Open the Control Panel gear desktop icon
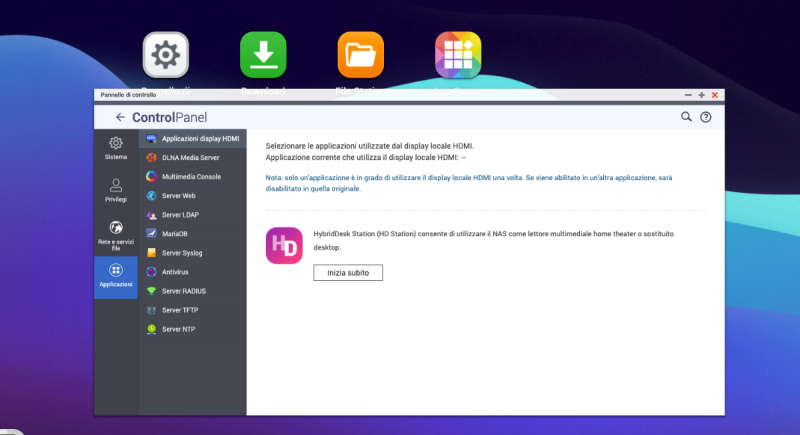The width and height of the screenshot is (800, 435). pos(165,55)
